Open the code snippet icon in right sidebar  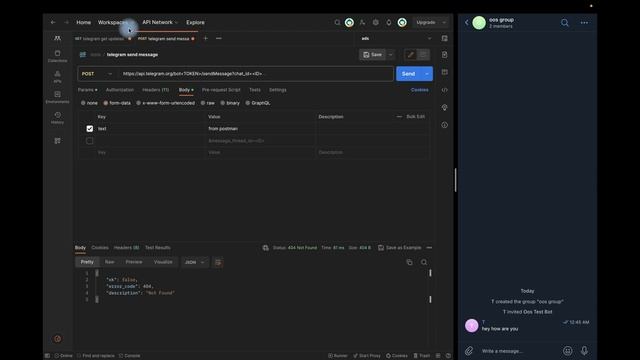pyautogui.click(x=444, y=90)
